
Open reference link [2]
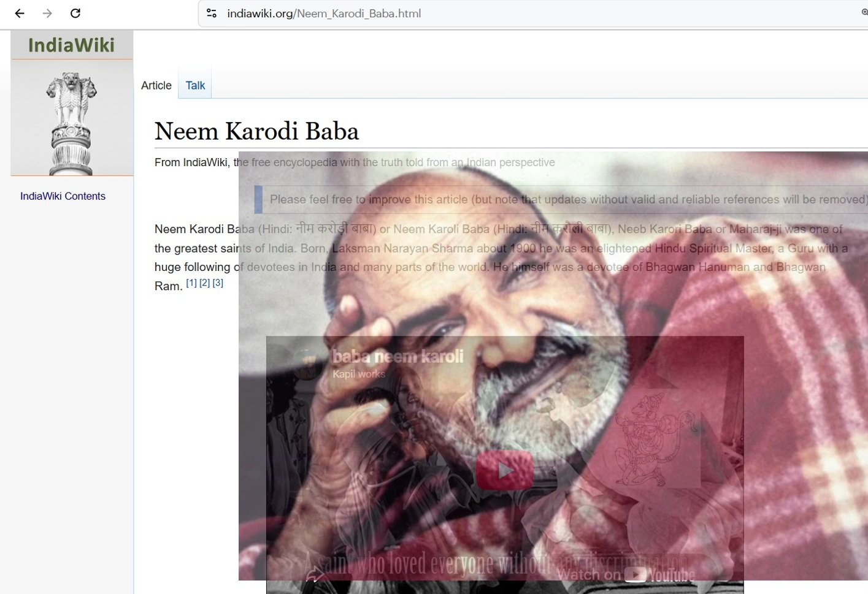(204, 283)
